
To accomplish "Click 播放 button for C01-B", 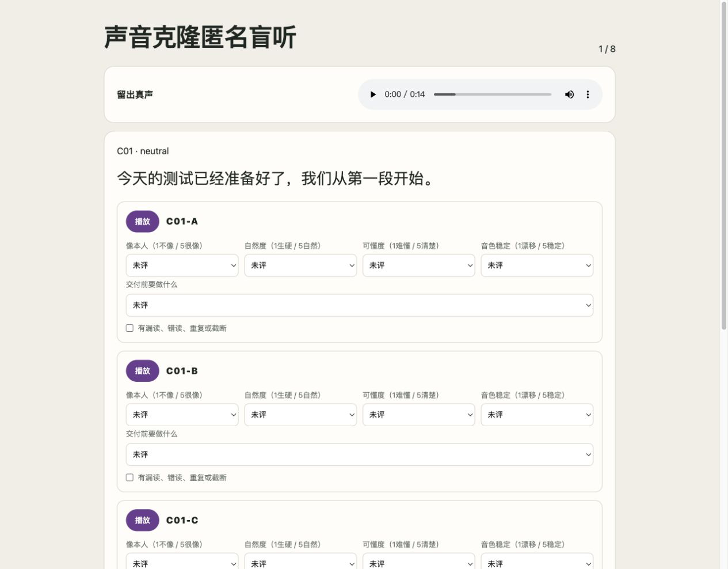I will (x=142, y=371).
